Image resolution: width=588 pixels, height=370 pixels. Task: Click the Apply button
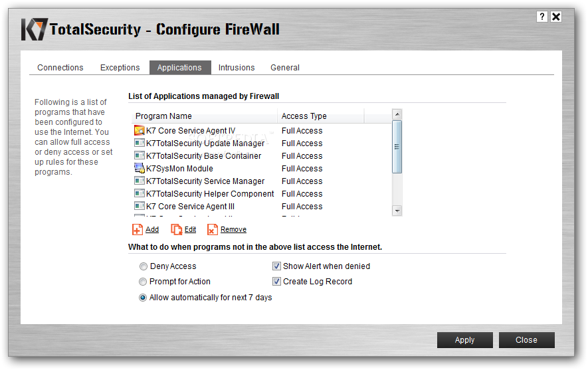pos(465,340)
